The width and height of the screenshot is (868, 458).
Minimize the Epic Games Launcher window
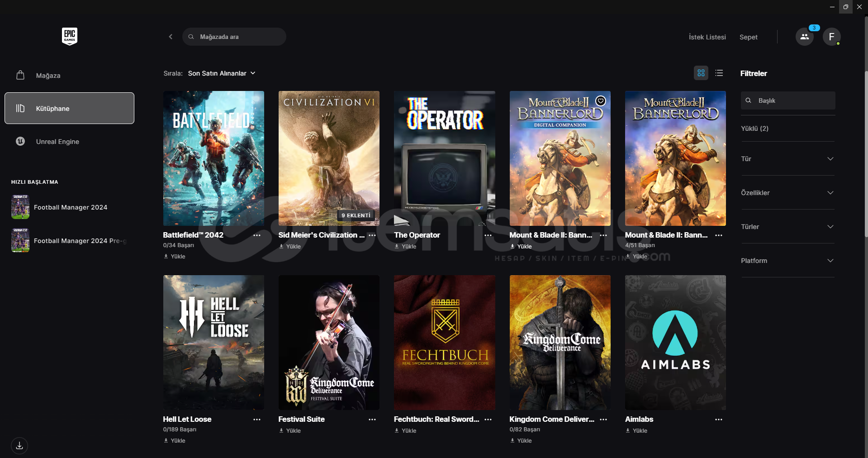point(832,7)
